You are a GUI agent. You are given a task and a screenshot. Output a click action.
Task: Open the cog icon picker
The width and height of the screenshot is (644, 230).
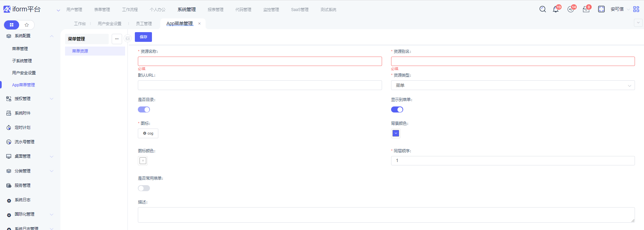coord(148,133)
